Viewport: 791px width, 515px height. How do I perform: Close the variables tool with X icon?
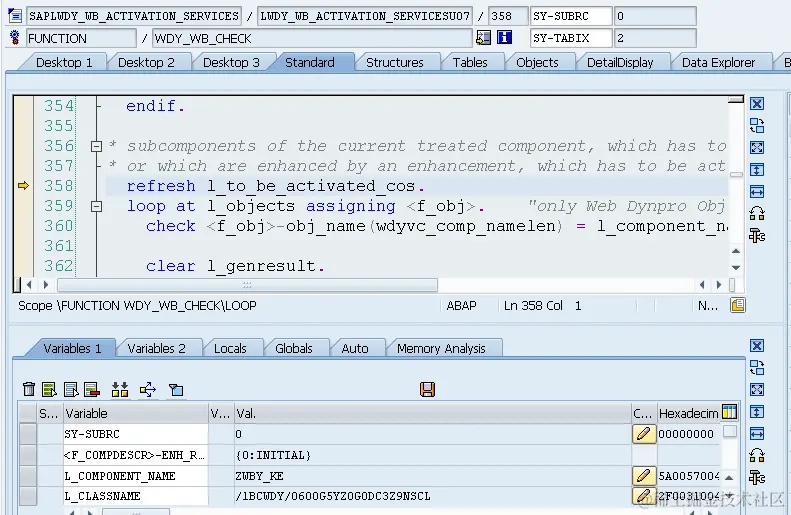(757, 346)
